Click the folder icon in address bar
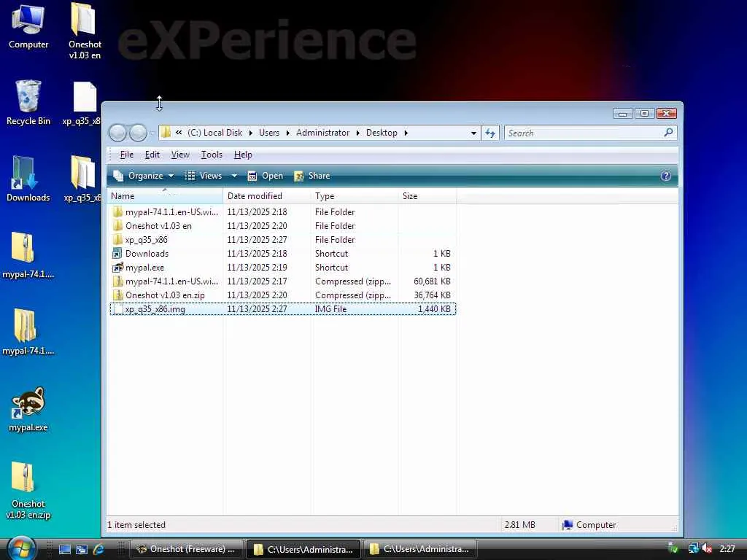Viewport: 747px width, 560px height. pyautogui.click(x=166, y=133)
